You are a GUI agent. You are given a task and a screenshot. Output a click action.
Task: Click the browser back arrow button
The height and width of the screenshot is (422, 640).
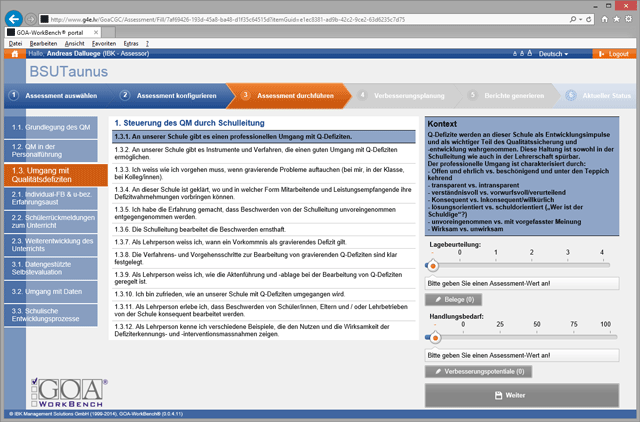14,19
